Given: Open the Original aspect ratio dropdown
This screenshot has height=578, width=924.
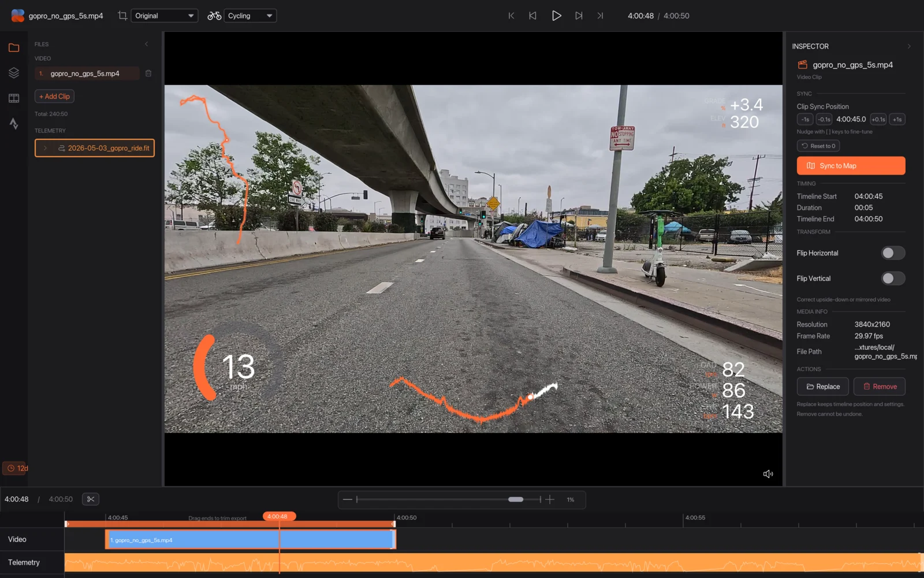Looking at the screenshot, I should click(x=165, y=16).
